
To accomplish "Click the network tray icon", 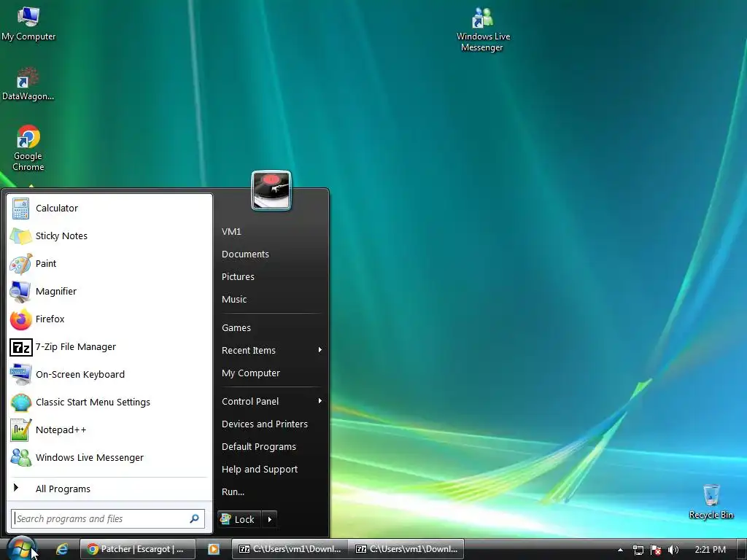I will tap(638, 550).
